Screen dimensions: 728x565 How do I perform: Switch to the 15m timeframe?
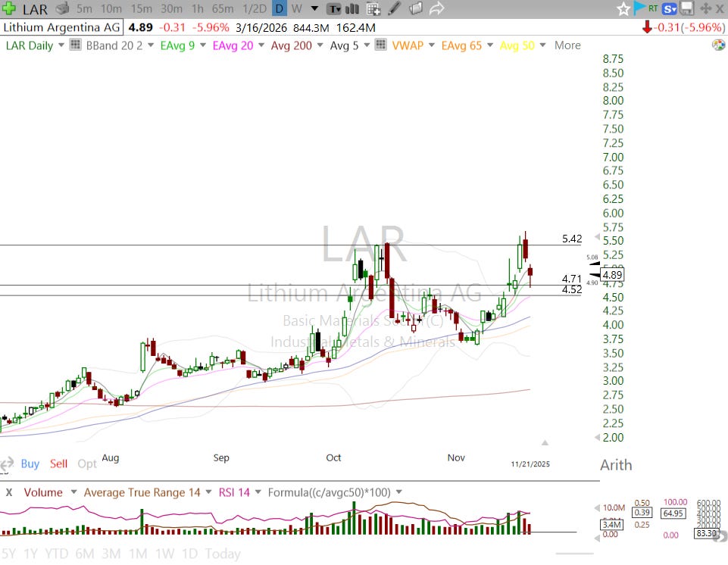coord(141,9)
